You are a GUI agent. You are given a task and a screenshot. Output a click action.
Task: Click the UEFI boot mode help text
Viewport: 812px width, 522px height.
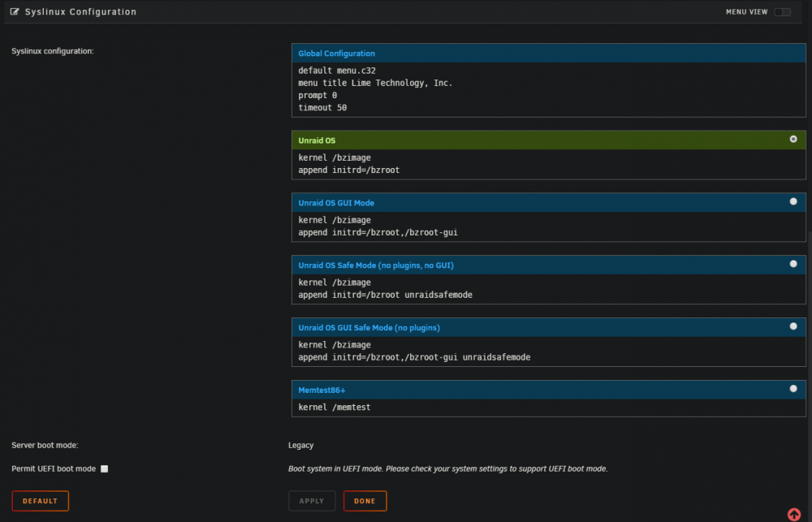pyautogui.click(x=447, y=468)
